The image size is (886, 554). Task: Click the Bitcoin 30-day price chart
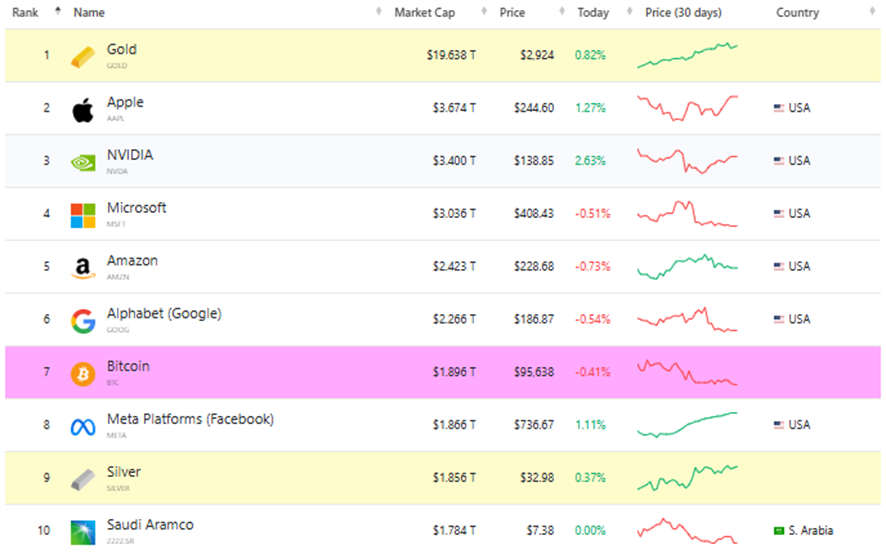tap(687, 373)
